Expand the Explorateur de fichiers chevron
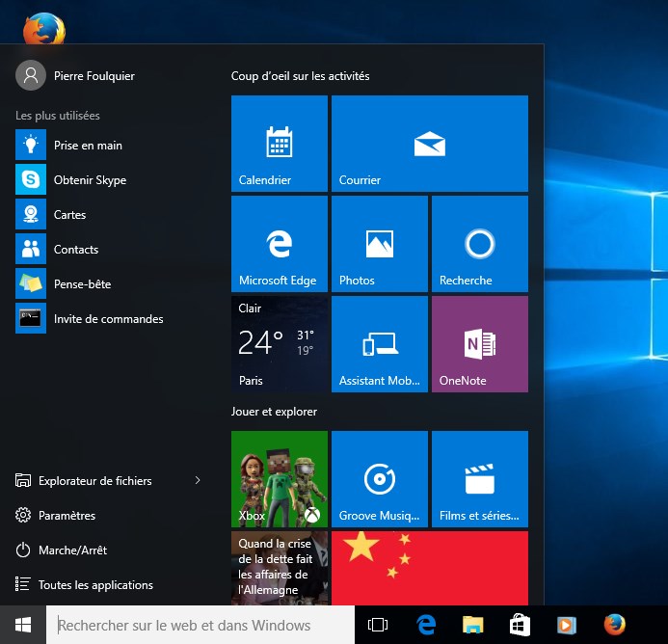Image resolution: width=668 pixels, height=644 pixels. pos(198,480)
